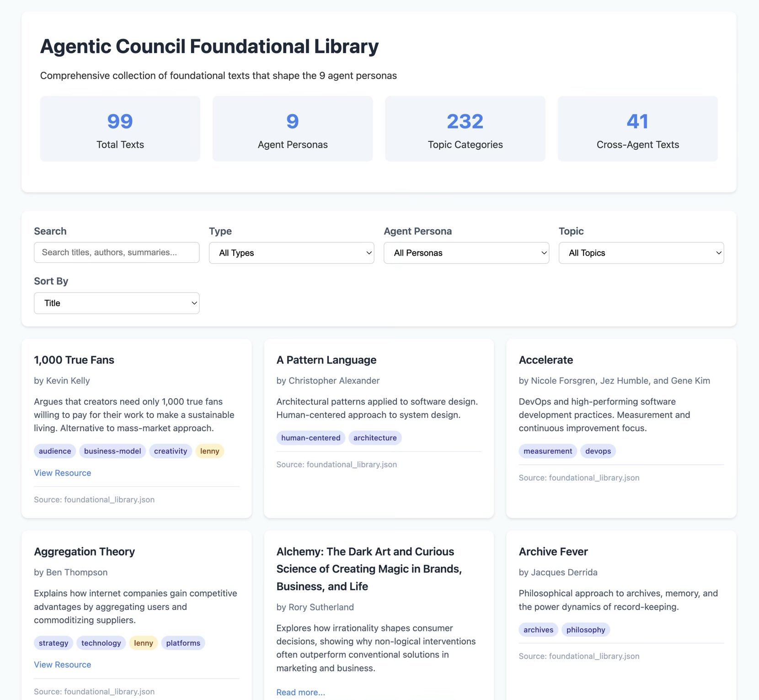Select the devops tag
The image size is (759, 700).
pos(598,451)
